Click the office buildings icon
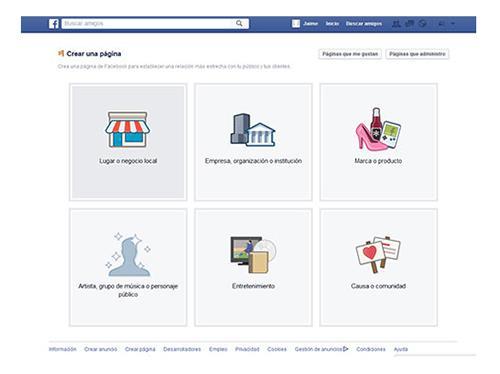Screen dimensions: 500x374 tap(253, 130)
